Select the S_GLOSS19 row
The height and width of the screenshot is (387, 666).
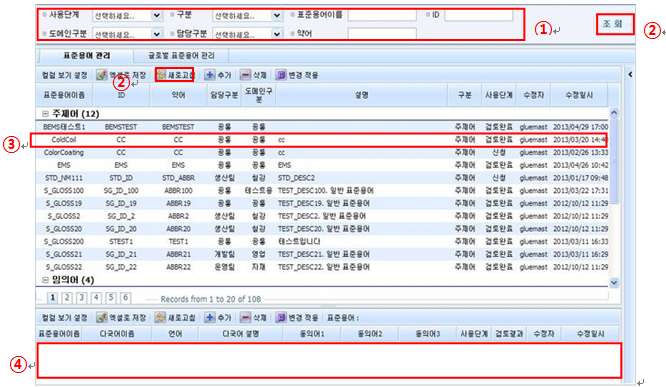pos(322,203)
